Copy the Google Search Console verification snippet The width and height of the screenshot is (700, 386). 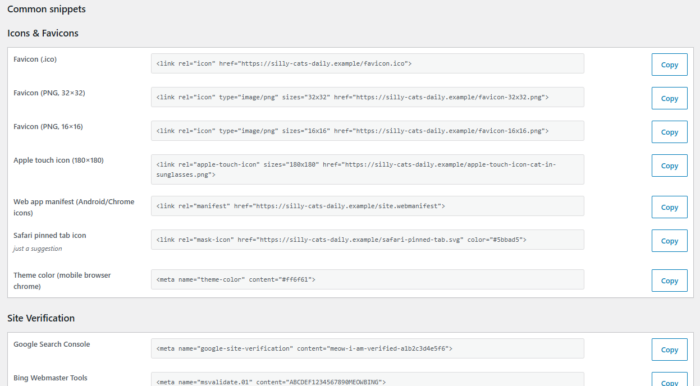(669, 350)
